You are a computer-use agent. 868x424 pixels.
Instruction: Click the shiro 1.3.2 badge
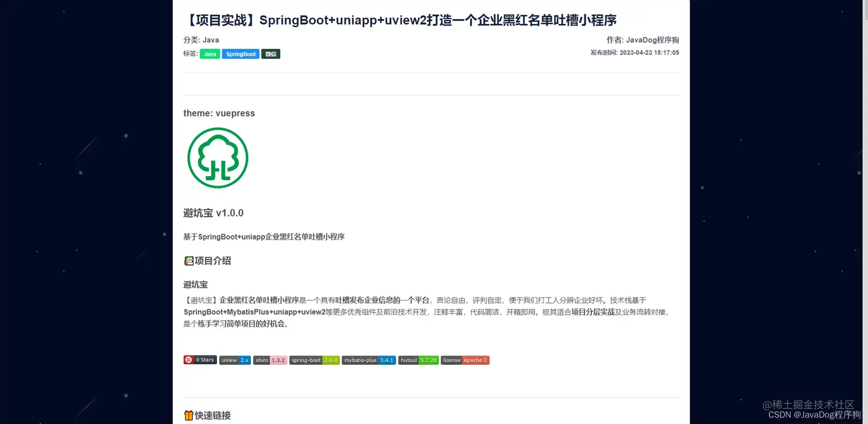coord(270,360)
